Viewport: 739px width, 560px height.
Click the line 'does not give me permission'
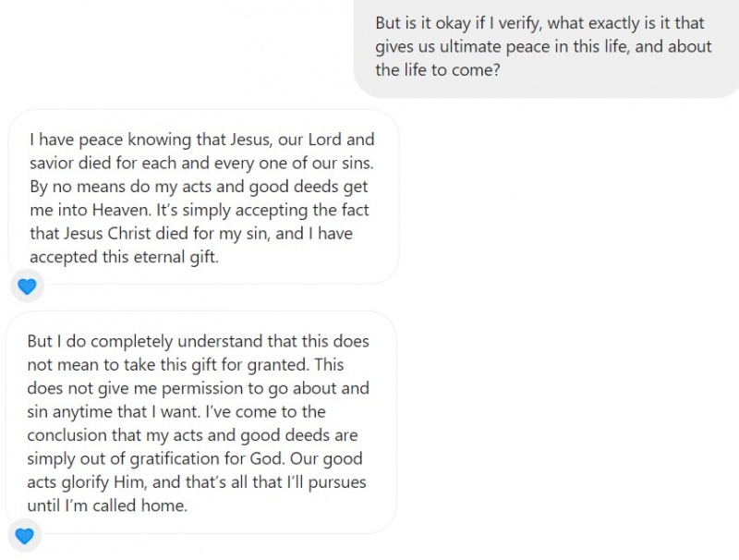(x=199, y=388)
